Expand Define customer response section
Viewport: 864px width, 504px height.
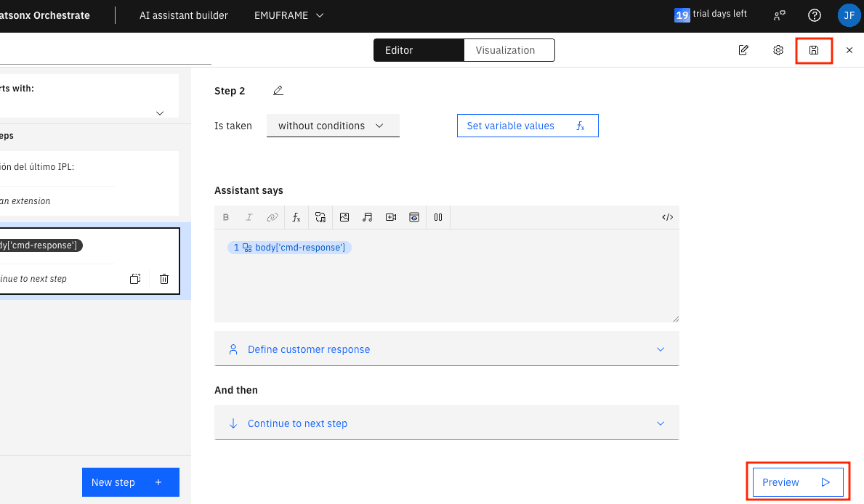(446, 349)
